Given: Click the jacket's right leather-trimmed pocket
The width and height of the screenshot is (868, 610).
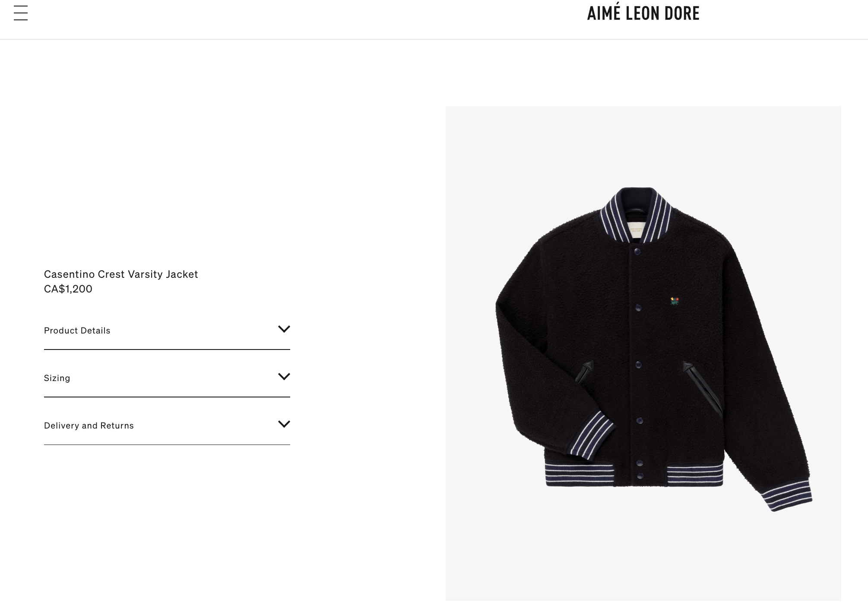Looking at the screenshot, I should pyautogui.click(x=702, y=387).
